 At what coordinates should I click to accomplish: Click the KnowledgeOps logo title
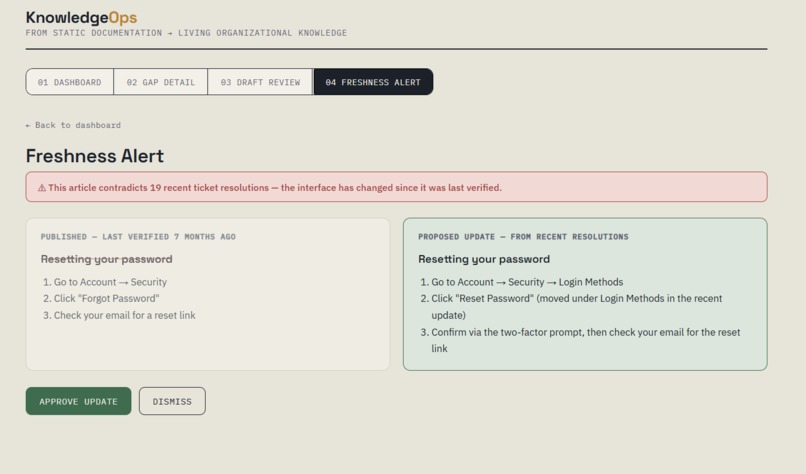pos(81,17)
